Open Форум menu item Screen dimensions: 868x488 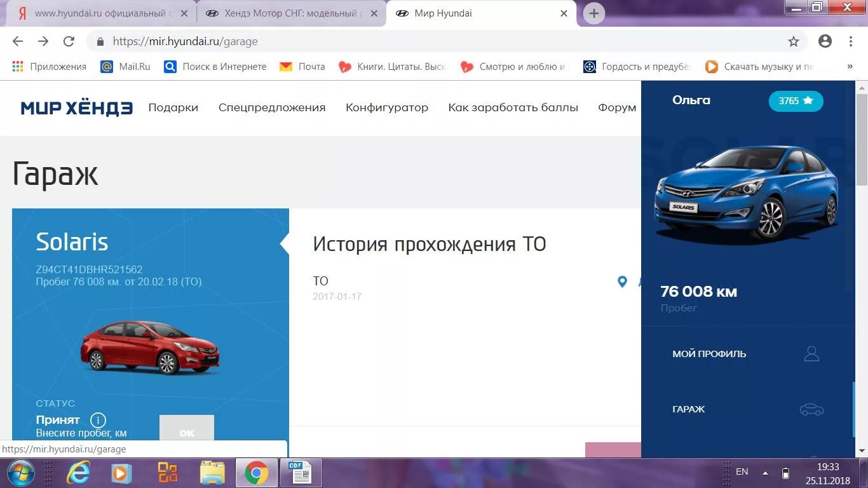tap(617, 107)
